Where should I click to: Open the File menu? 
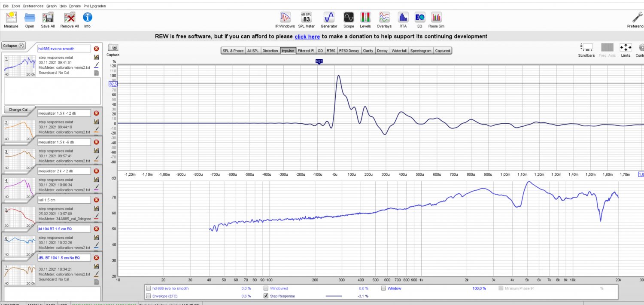tap(6, 6)
